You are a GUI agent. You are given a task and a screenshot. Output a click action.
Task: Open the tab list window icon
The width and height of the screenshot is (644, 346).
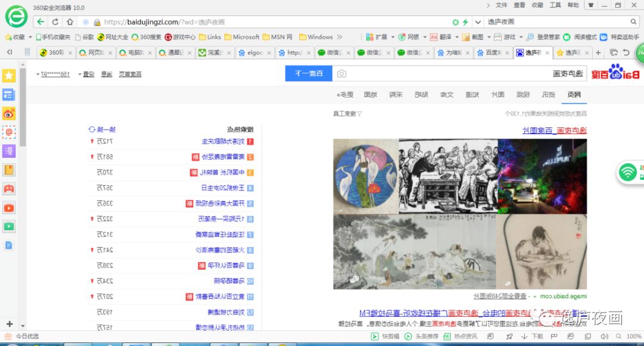(x=614, y=52)
